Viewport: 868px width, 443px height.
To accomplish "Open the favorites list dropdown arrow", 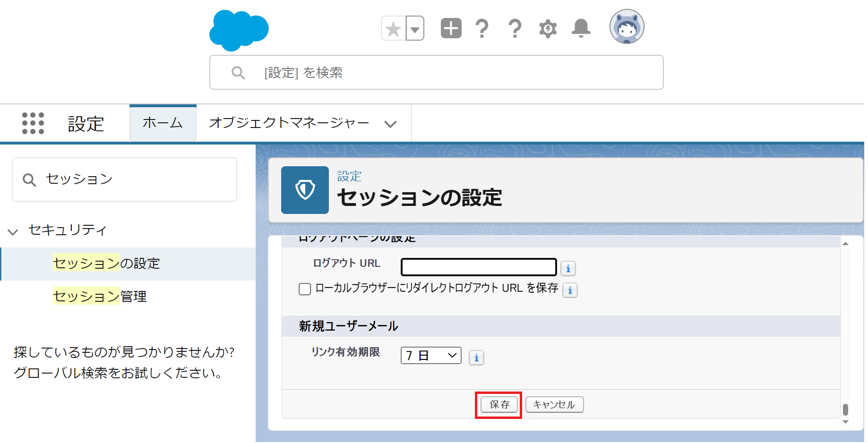I will pos(415,29).
